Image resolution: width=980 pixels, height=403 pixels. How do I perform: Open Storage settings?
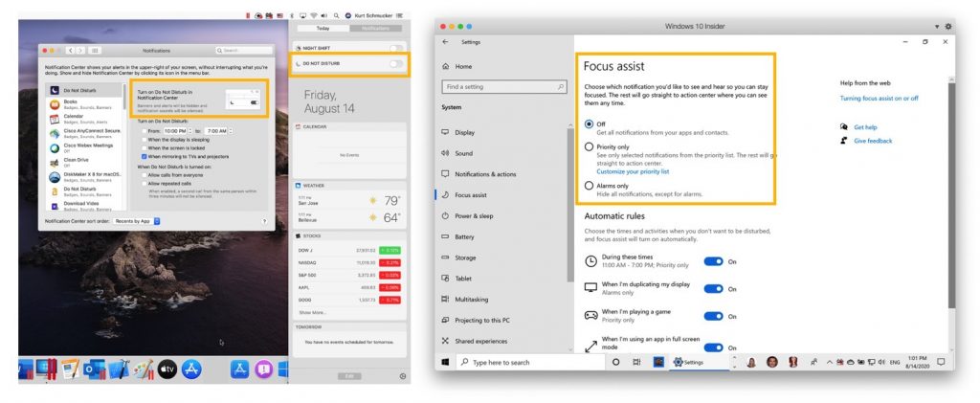466,257
